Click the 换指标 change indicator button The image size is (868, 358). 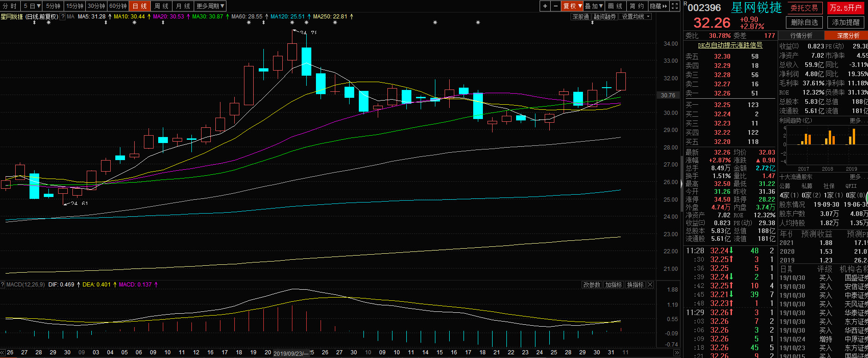(x=635, y=285)
